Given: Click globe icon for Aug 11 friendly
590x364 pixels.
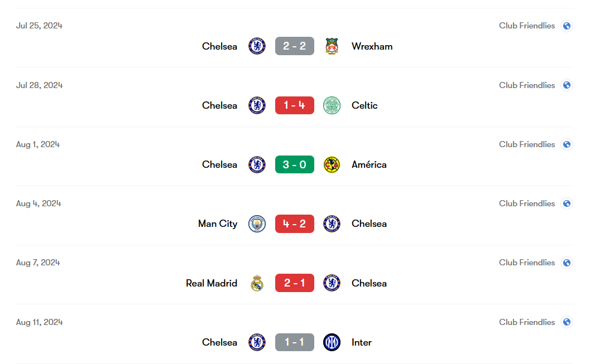Looking at the screenshot, I should 567,322.
